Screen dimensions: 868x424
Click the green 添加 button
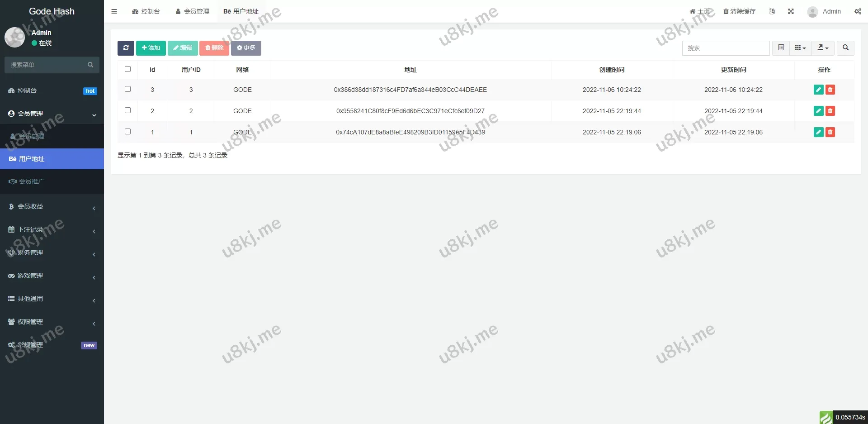click(x=151, y=48)
